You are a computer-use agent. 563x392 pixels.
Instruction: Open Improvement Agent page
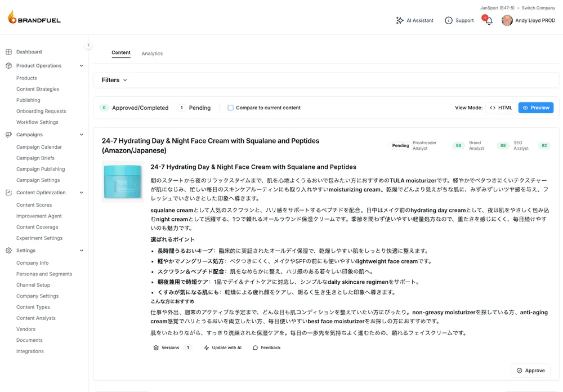39,216
